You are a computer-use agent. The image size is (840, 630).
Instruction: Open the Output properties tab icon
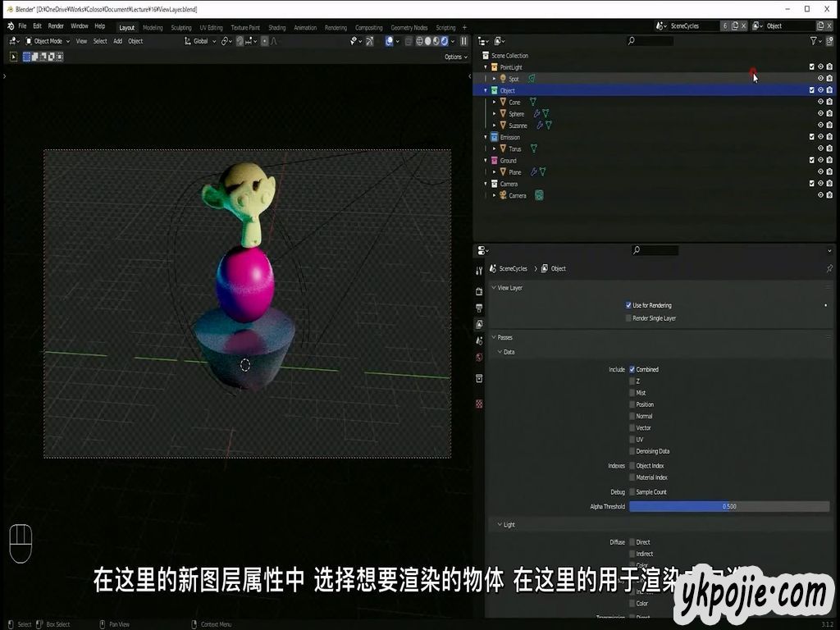tap(479, 308)
